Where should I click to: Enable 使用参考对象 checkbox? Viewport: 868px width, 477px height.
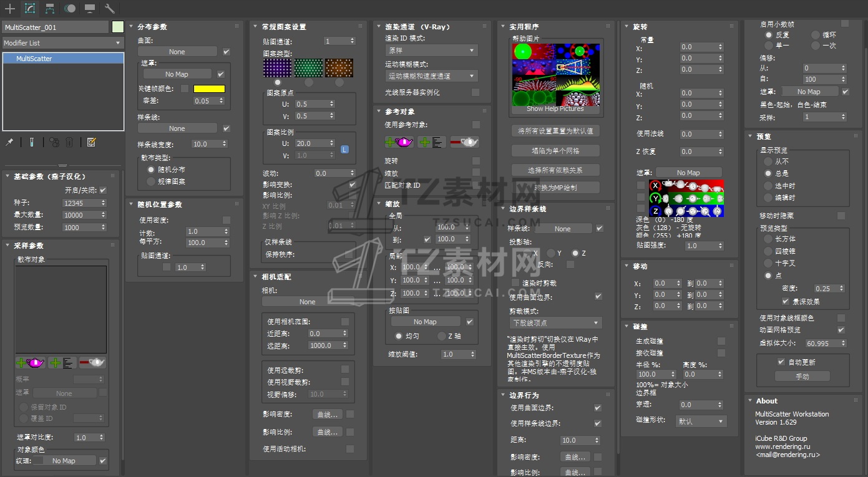click(x=476, y=125)
